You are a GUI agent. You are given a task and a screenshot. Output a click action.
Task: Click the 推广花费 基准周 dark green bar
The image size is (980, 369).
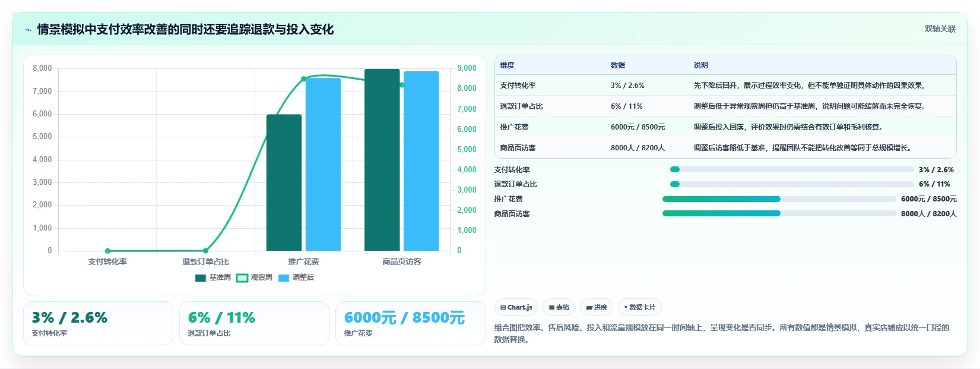pos(284,182)
